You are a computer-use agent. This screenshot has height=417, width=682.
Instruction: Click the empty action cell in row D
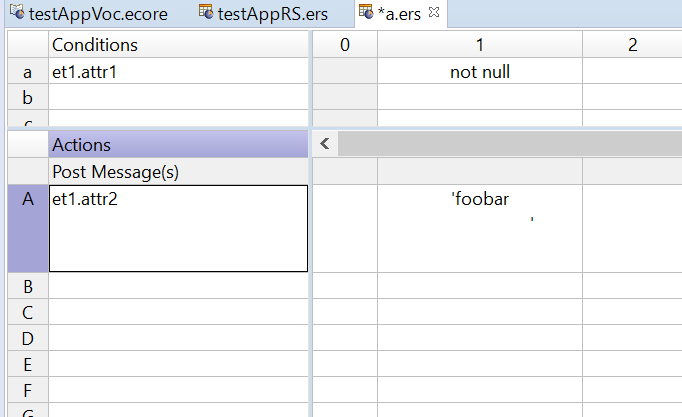point(178,338)
